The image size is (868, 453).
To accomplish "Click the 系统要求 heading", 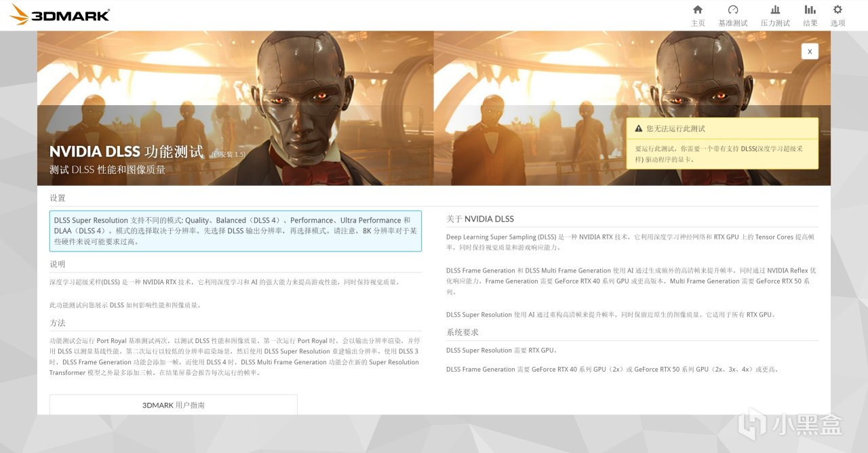I will pyautogui.click(x=462, y=332).
